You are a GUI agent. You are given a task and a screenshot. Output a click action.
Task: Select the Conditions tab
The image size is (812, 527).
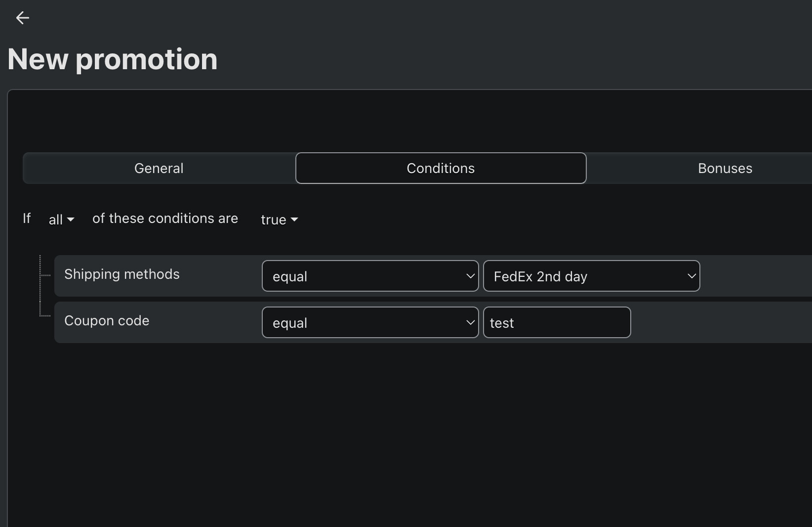point(441,168)
